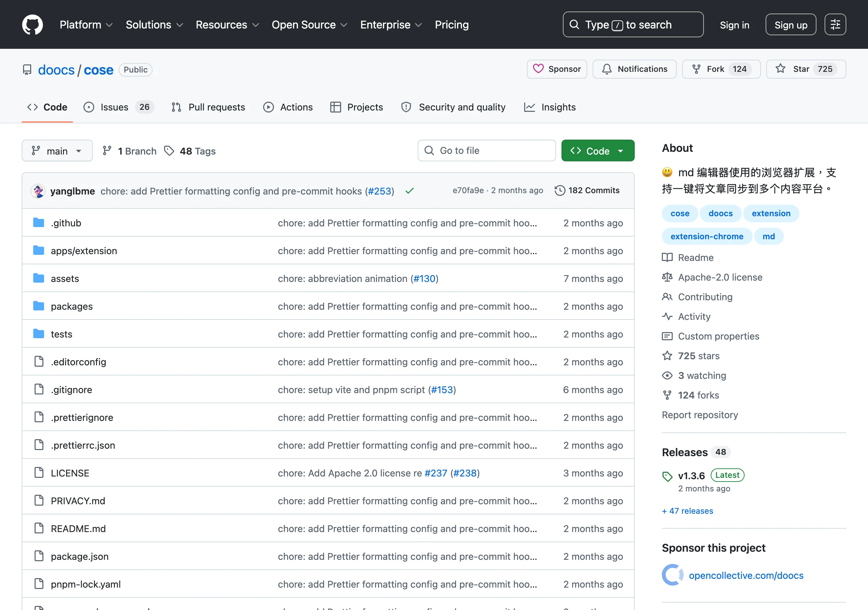Open the + 47 releases link
Image resolution: width=868 pixels, height=610 pixels.
(687, 511)
